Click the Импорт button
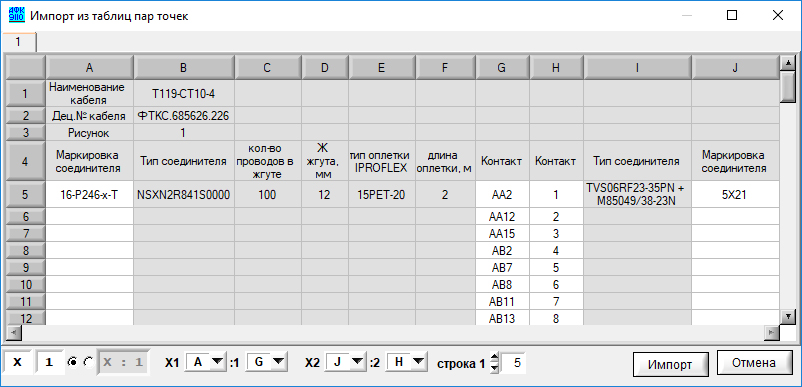This screenshot has height=387, width=802. (670, 365)
